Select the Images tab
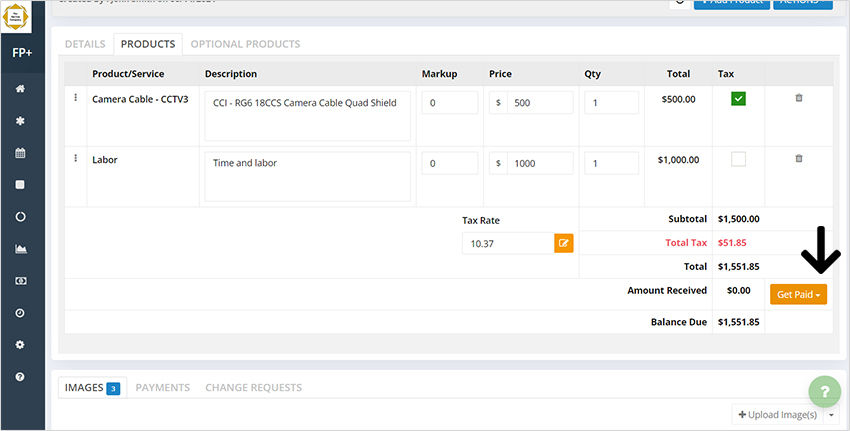850x431 pixels. click(92, 388)
